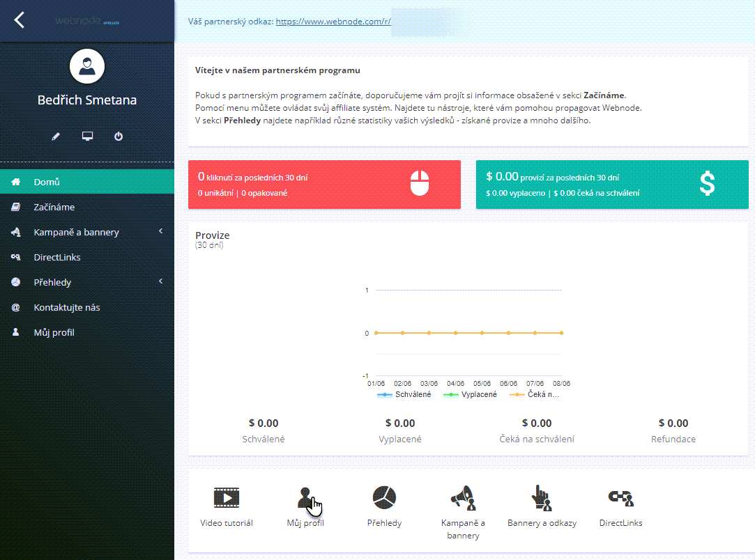This screenshot has height=560, width=755.
Task: Open the Bannery a odkazy shortcut icon
Action: [x=541, y=498]
